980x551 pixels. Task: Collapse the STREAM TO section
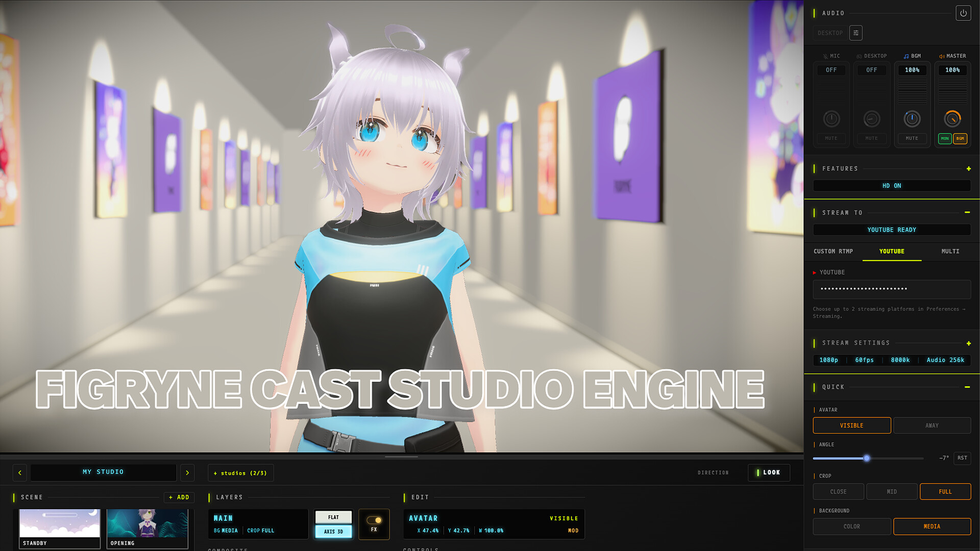pyautogui.click(x=967, y=212)
